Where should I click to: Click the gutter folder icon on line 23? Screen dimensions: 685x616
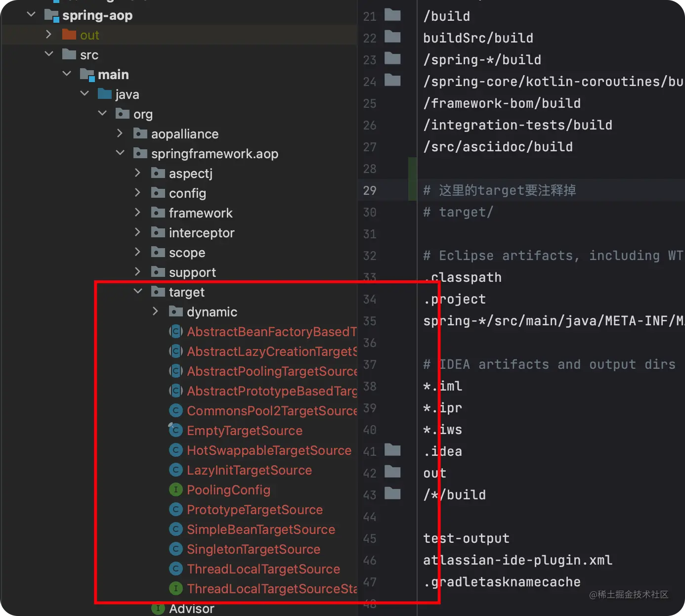[392, 58]
